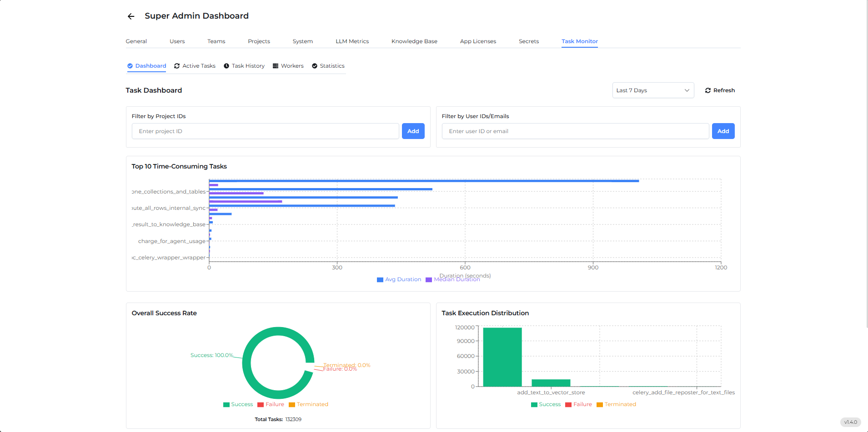Screen dimensions: 868x432
Task: Click the Task History clock icon
Action: point(226,66)
